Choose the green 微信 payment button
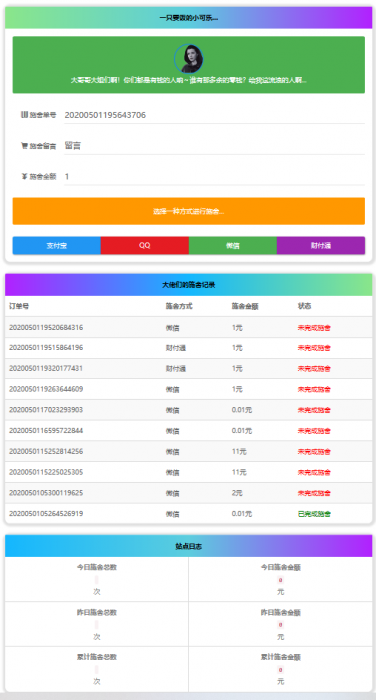Image resolution: width=376 pixels, height=700 pixels. click(233, 246)
